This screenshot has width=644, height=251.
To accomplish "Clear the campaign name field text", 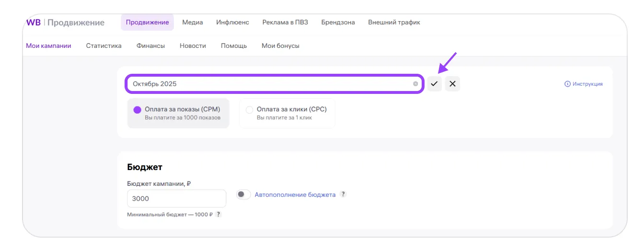I will (x=415, y=84).
